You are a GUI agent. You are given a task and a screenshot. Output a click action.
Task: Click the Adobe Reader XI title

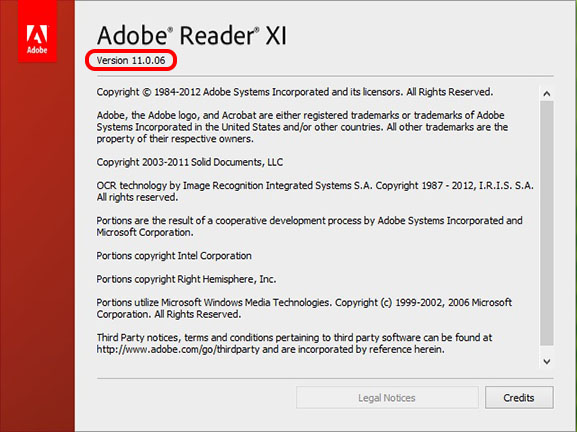[x=191, y=35]
